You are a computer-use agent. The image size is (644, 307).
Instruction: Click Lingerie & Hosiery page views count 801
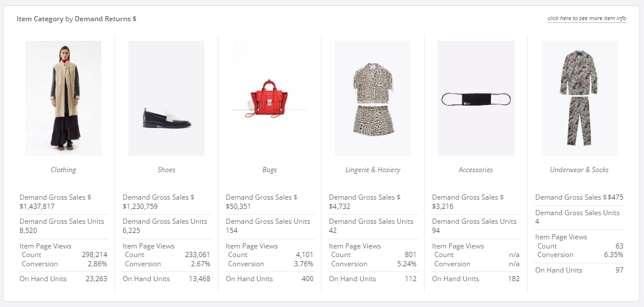tap(410, 255)
